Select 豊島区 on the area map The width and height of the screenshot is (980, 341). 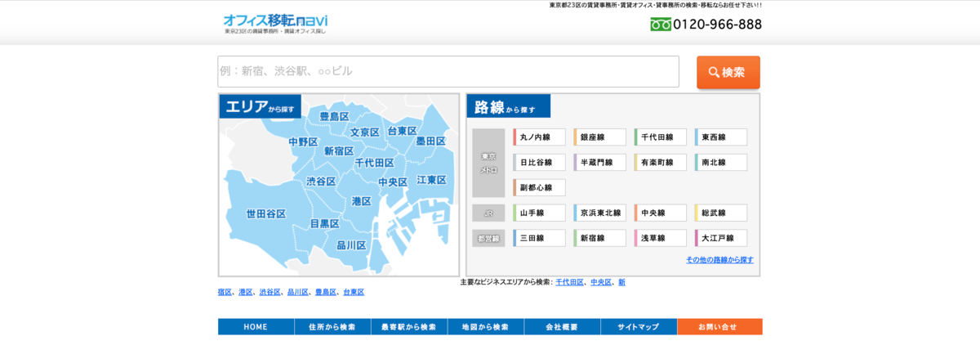335,117
